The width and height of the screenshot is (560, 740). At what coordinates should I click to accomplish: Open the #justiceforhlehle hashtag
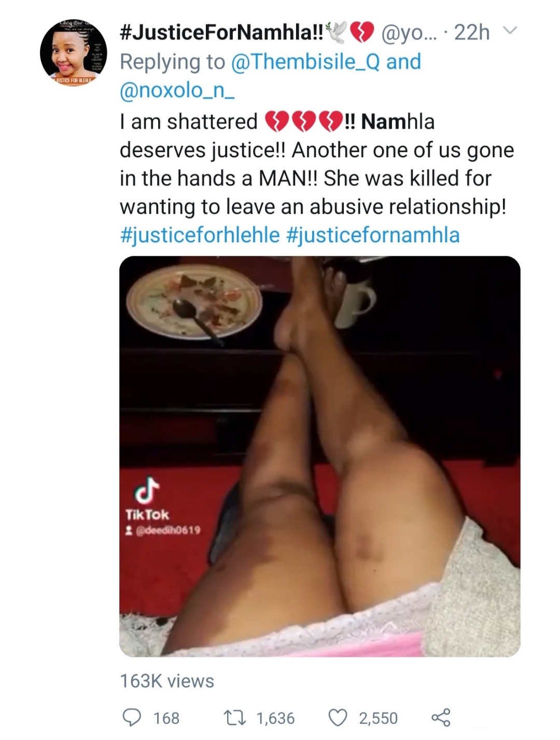click(200, 235)
